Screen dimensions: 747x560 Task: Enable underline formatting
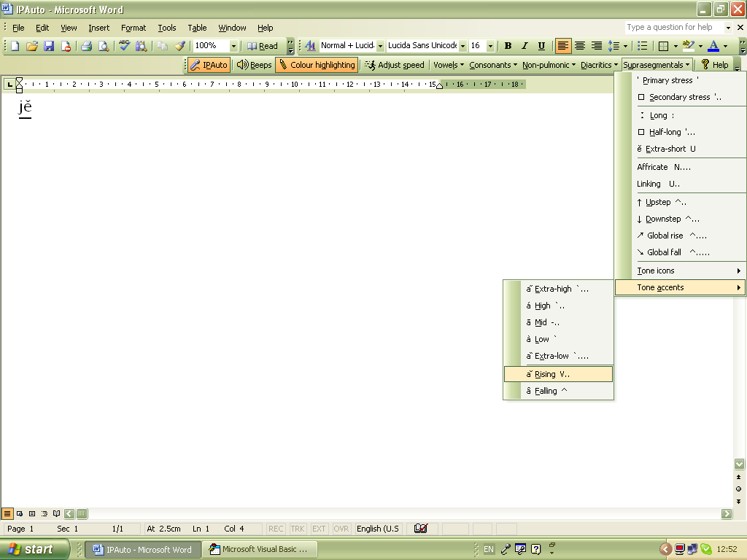pos(541,45)
